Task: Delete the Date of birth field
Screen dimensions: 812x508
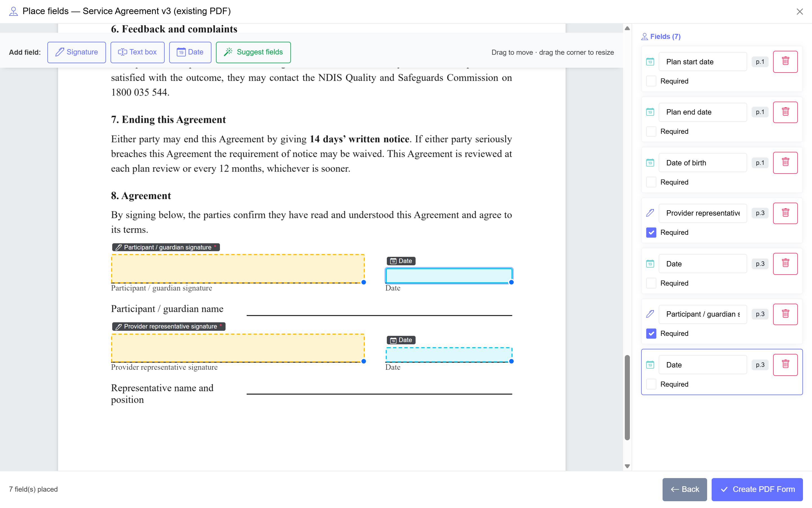Action: point(785,163)
